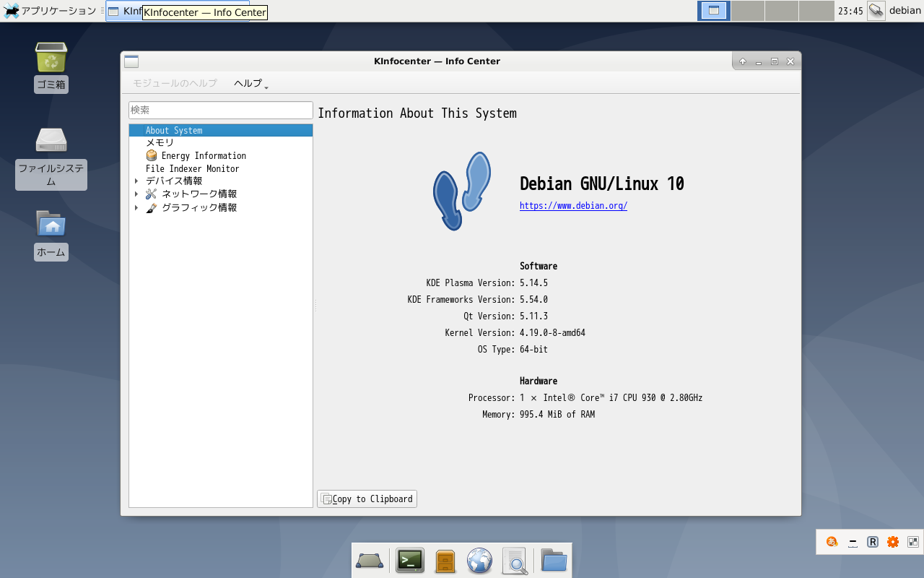Open the モジュールのヘルプ menu item
This screenshot has width=924, height=578.
point(175,83)
